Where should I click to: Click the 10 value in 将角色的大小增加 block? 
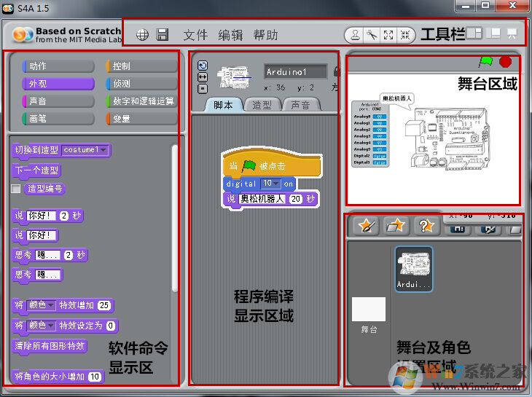click(x=95, y=377)
